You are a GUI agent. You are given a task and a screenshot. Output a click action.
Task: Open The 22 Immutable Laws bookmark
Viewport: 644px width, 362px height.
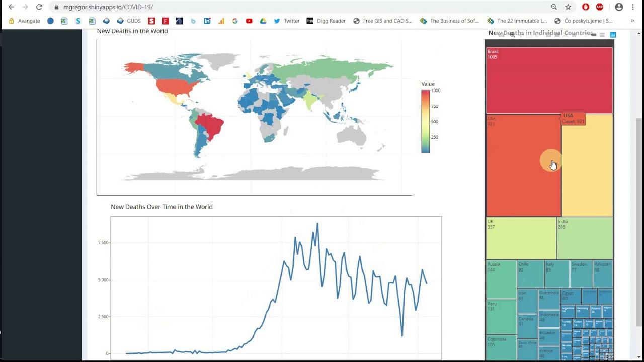517,21
